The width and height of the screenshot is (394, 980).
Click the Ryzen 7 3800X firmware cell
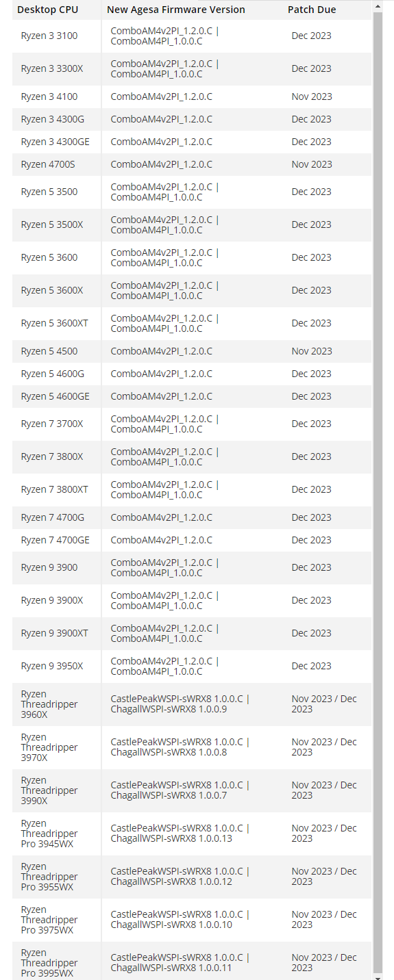[192, 456]
